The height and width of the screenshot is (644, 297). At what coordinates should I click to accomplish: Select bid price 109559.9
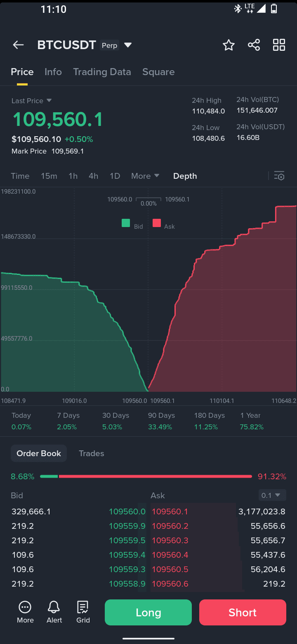127,526
